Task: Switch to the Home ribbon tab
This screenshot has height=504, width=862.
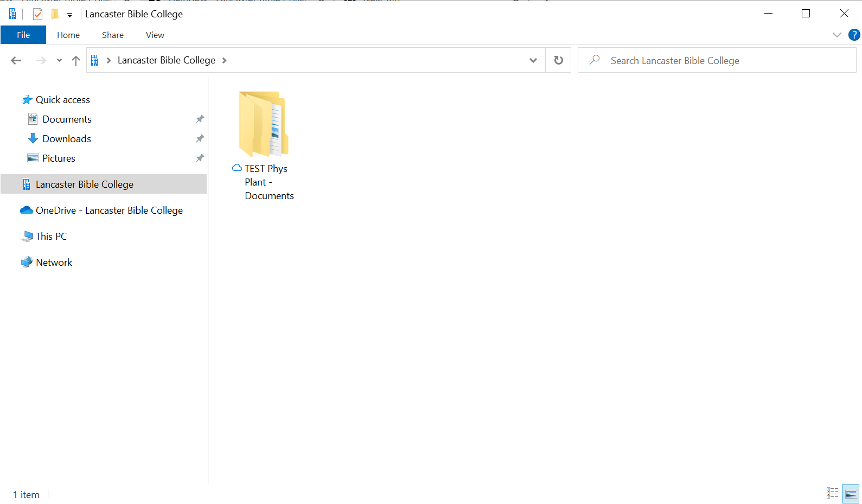Action: 68,35
